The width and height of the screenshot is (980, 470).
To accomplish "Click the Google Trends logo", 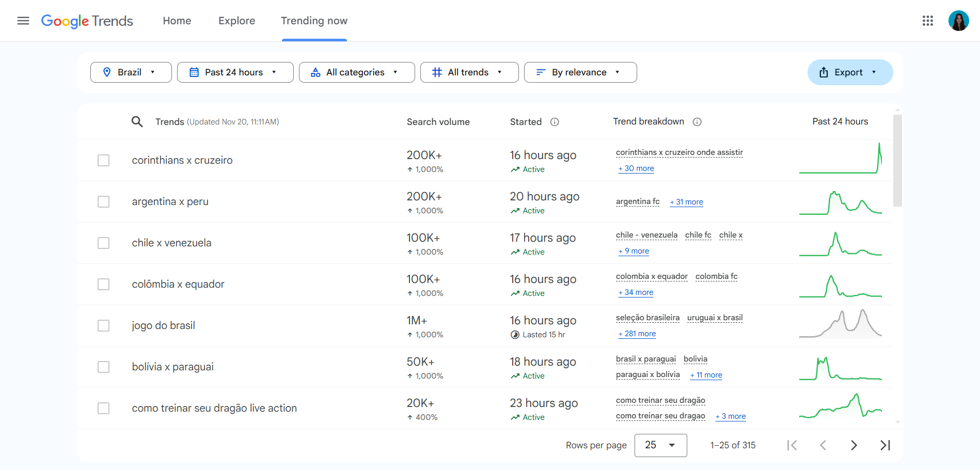I will [87, 21].
